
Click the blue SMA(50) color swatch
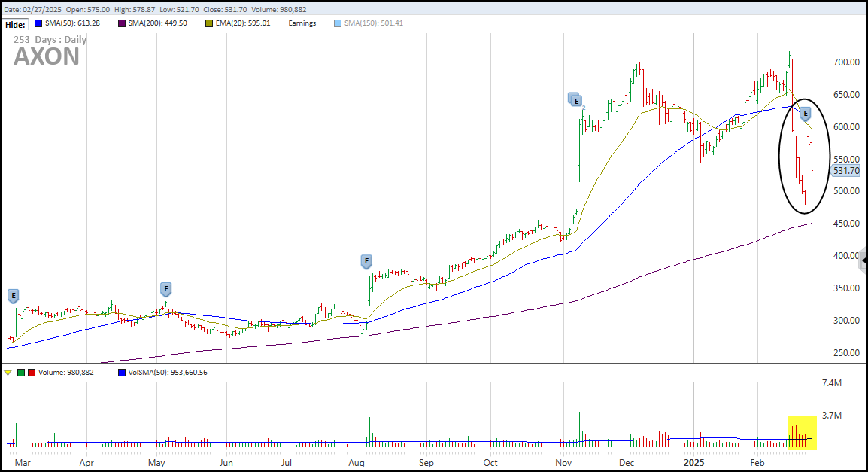[x=38, y=23]
